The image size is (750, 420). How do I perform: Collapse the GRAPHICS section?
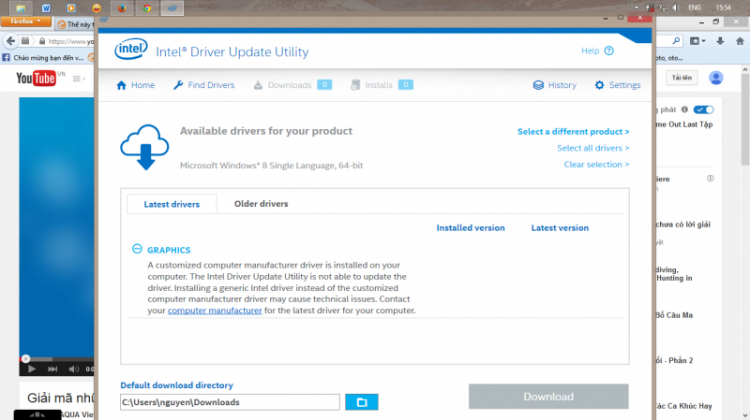[x=137, y=249]
